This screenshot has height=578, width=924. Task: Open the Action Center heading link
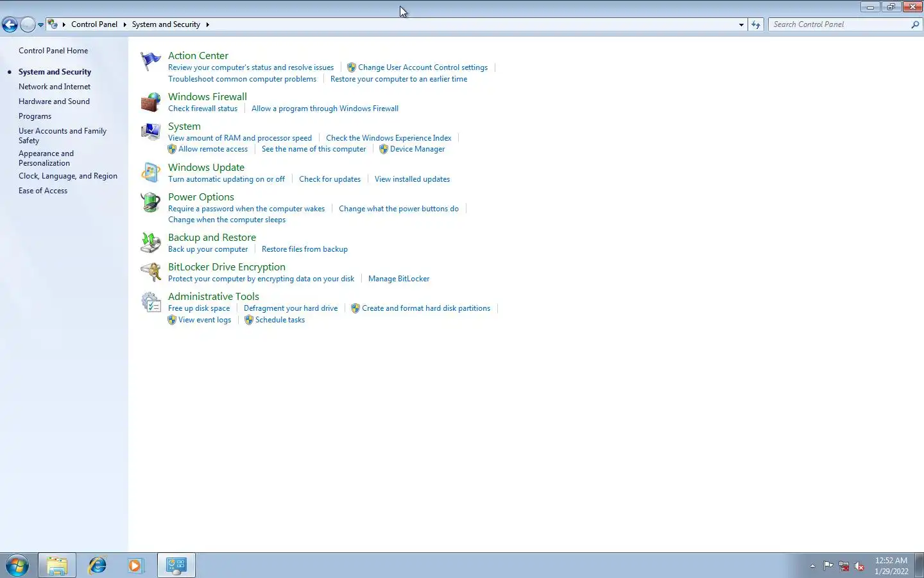pyautogui.click(x=198, y=56)
